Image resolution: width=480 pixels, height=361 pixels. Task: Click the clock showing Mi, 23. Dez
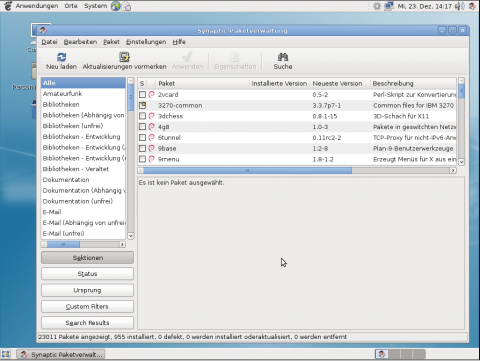pyautogui.click(x=424, y=6)
